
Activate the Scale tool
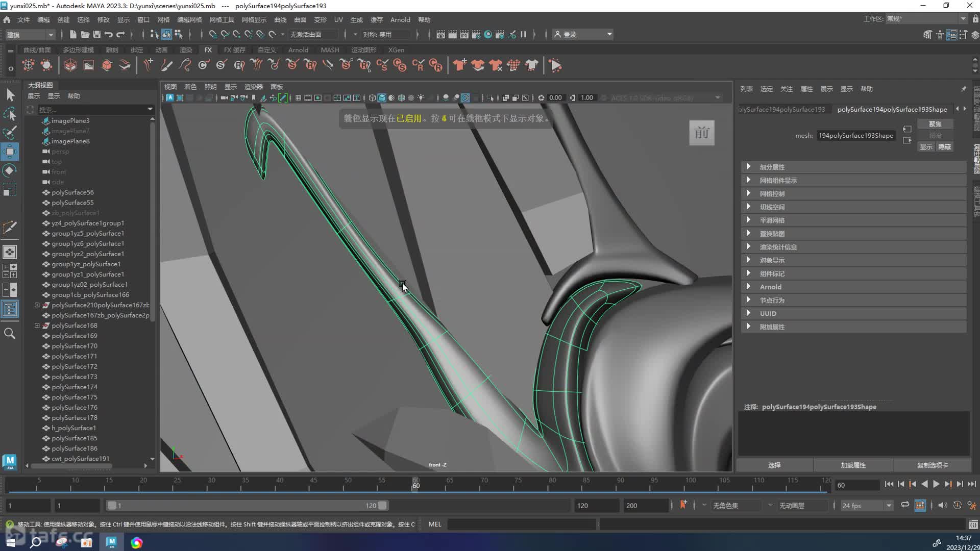coord(10,190)
